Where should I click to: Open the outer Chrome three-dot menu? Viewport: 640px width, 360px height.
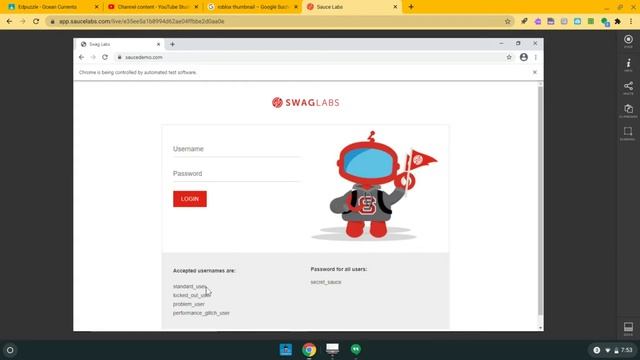pyautogui.click(x=631, y=21)
